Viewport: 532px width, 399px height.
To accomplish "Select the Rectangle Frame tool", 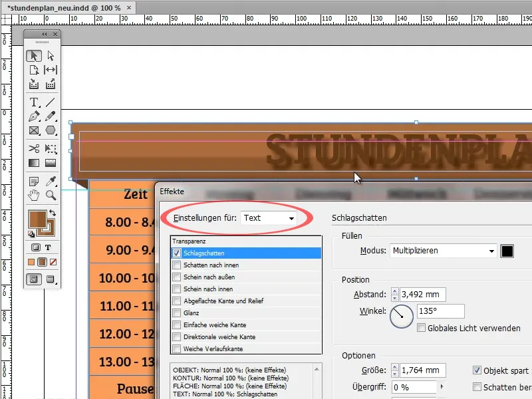I will pyautogui.click(x=34, y=130).
